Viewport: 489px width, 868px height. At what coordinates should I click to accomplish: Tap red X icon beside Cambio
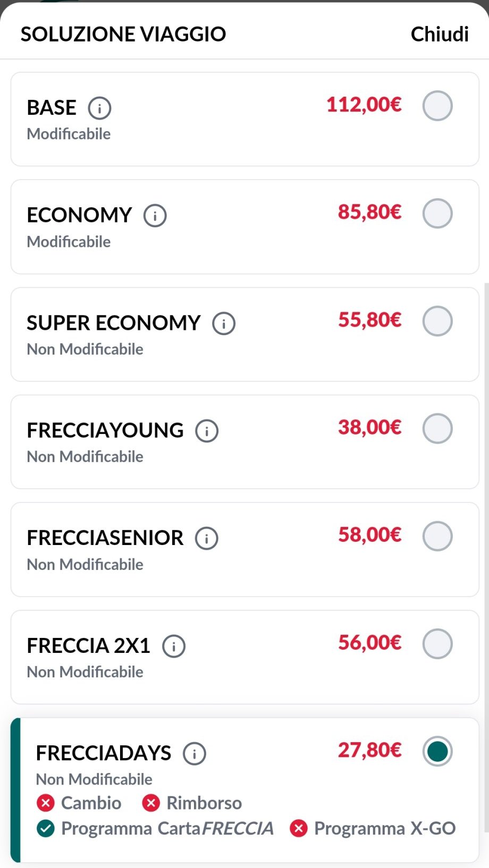(46, 803)
